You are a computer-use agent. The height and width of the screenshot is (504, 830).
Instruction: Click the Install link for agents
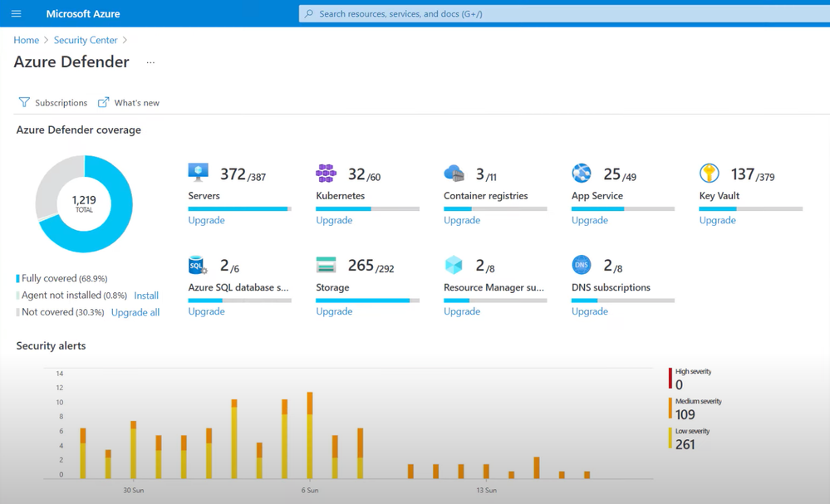(146, 296)
